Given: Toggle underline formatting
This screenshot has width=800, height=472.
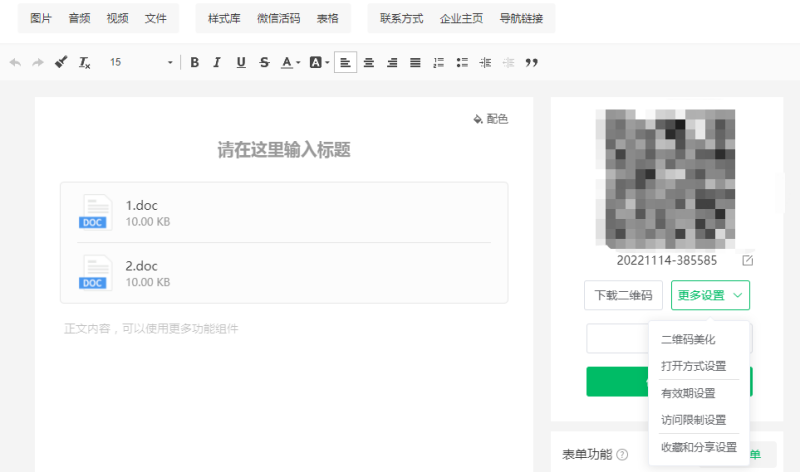Looking at the screenshot, I should pos(241,62).
